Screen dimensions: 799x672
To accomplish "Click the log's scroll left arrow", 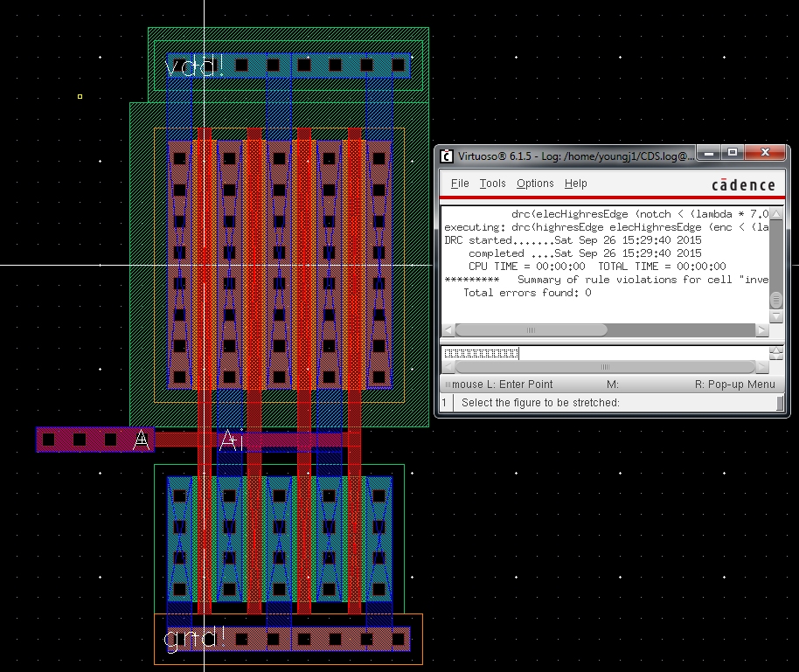I will pyautogui.click(x=448, y=330).
